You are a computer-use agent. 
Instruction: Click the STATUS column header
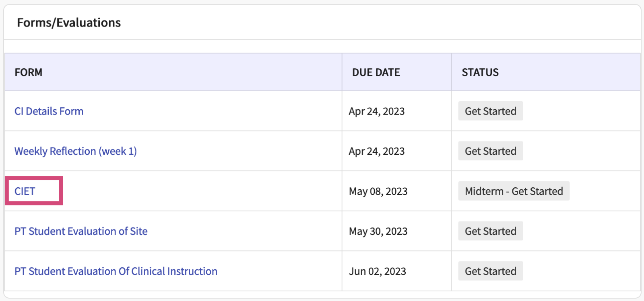(480, 72)
